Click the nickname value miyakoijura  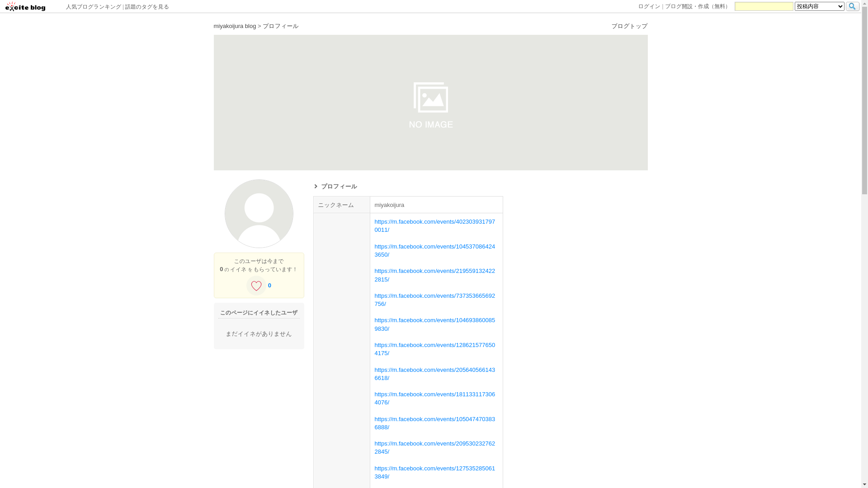(x=389, y=205)
